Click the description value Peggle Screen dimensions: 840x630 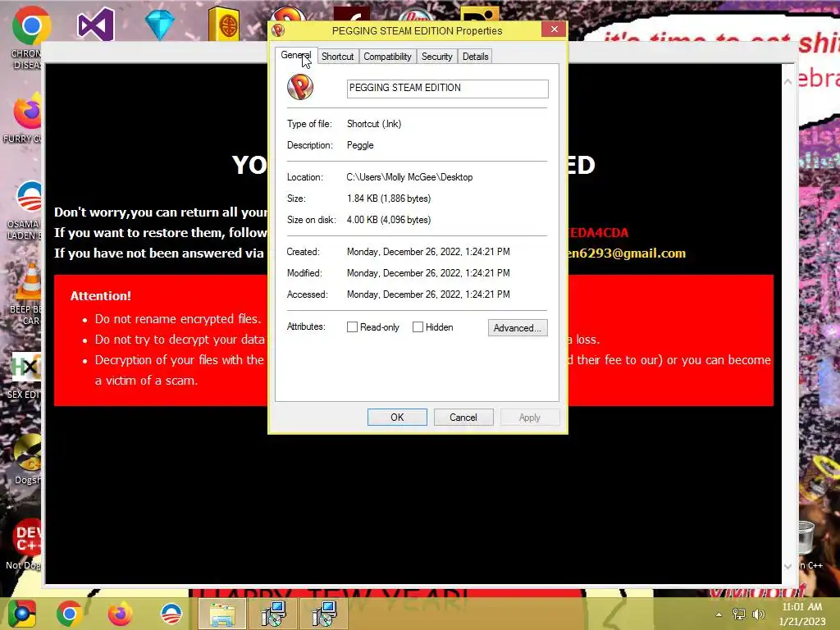click(360, 145)
